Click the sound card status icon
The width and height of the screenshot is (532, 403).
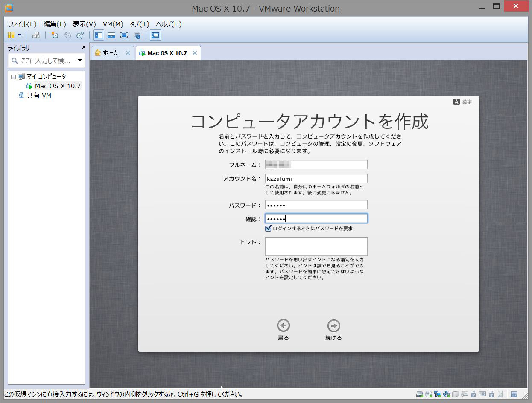[x=447, y=394]
